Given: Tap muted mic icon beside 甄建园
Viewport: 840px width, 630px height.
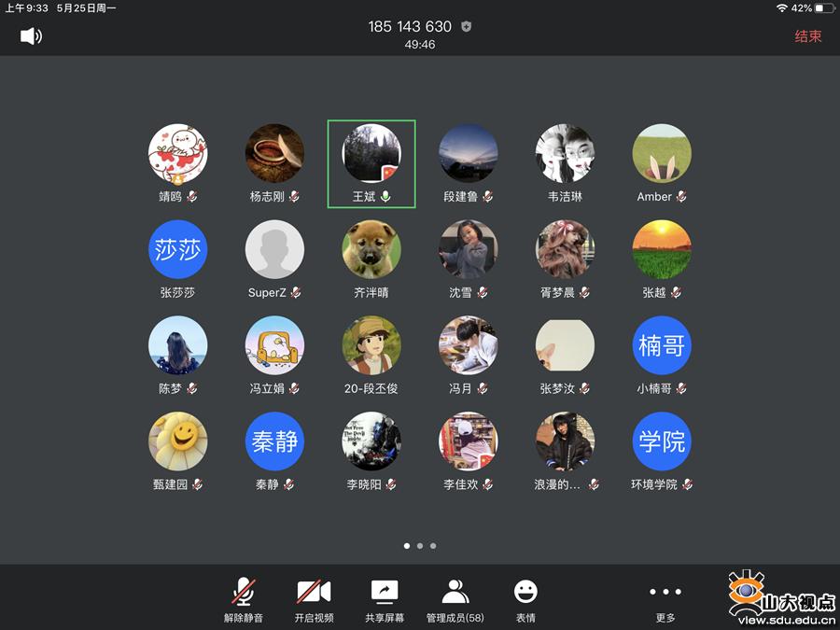Looking at the screenshot, I should 197,484.
